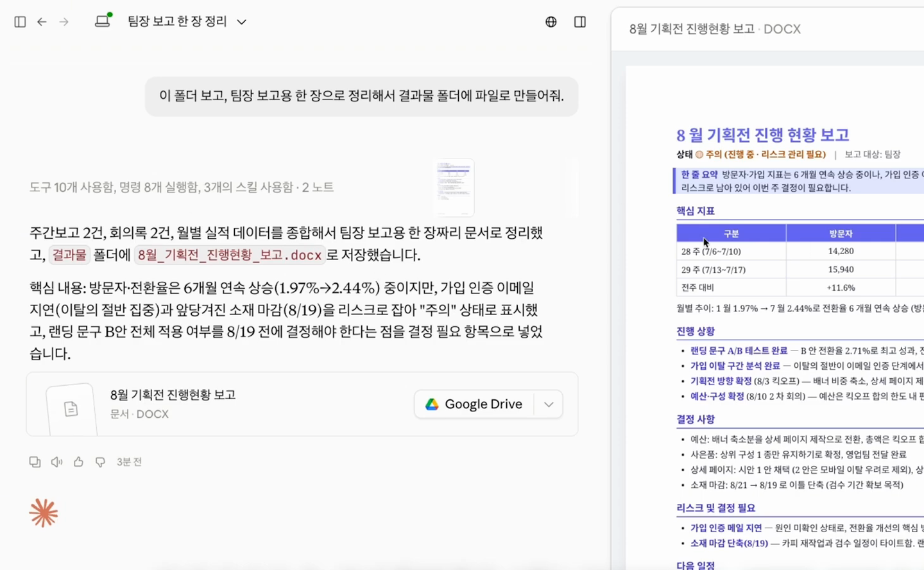Select the 28 주 (7/6~7/10) table cell
This screenshot has width=924, height=570.
coord(732,251)
